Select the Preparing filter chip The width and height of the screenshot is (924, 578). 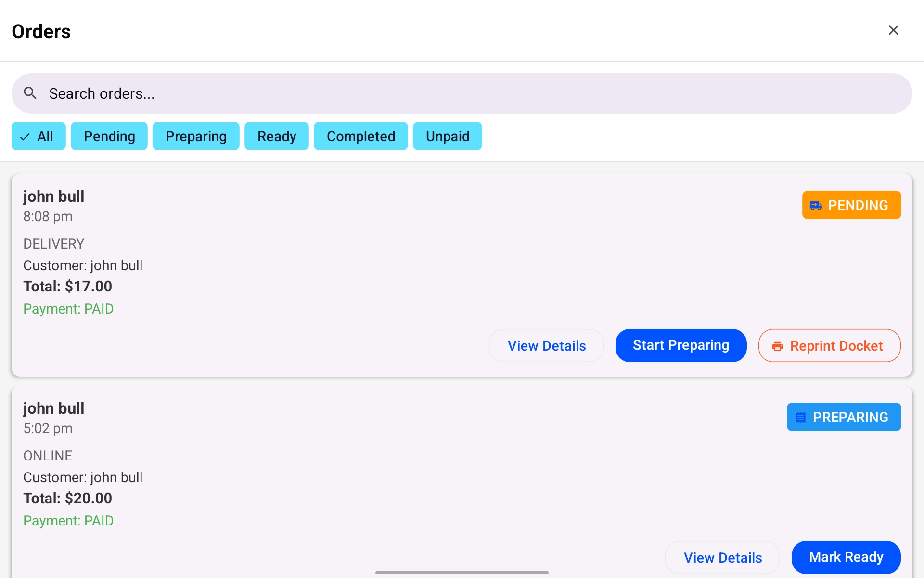196,136
